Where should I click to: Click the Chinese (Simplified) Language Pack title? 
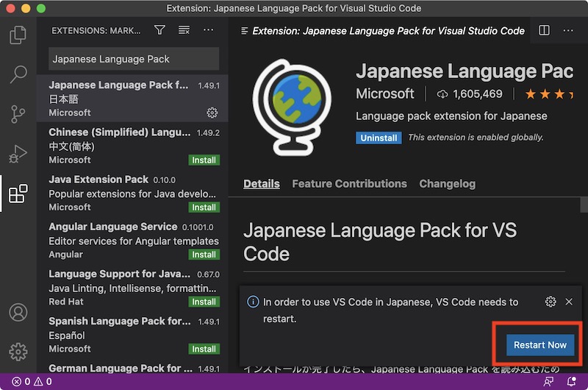[120, 132]
